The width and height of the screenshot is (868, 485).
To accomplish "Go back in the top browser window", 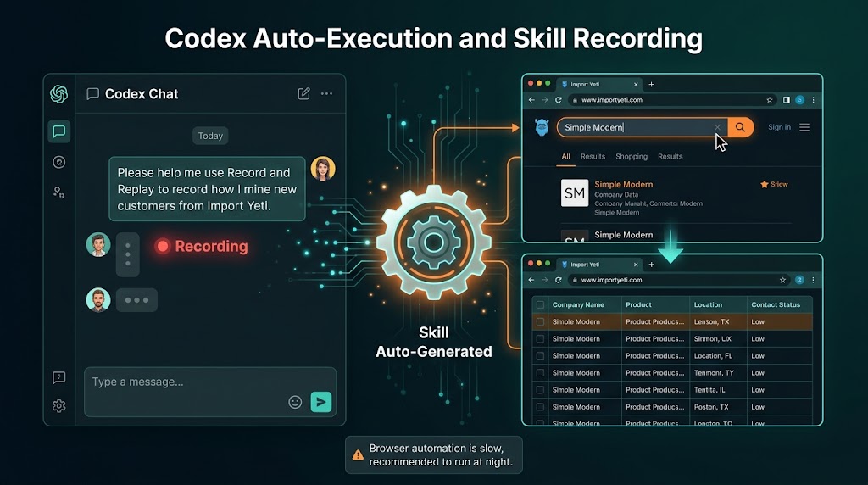I will coord(531,100).
